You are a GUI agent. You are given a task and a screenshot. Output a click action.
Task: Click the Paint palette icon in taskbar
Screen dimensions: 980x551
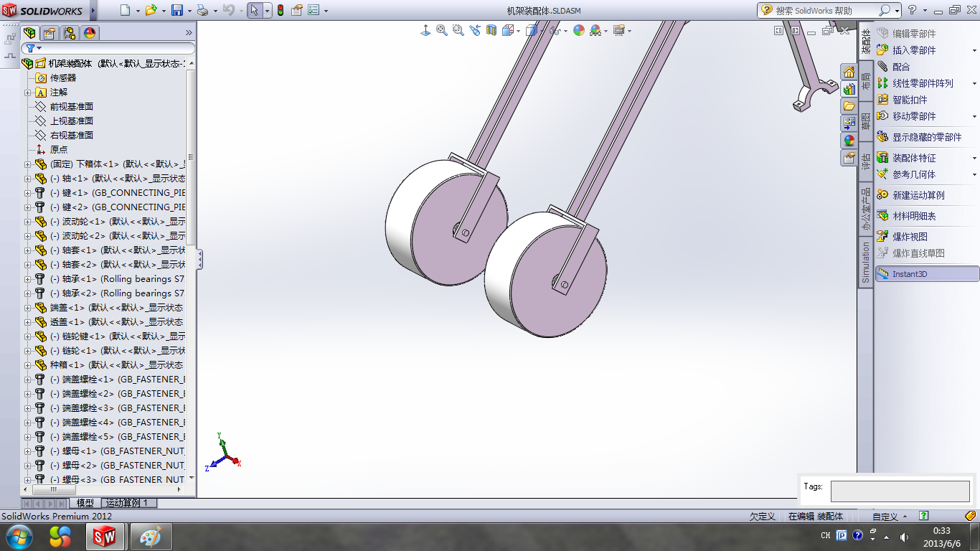pyautogui.click(x=151, y=537)
